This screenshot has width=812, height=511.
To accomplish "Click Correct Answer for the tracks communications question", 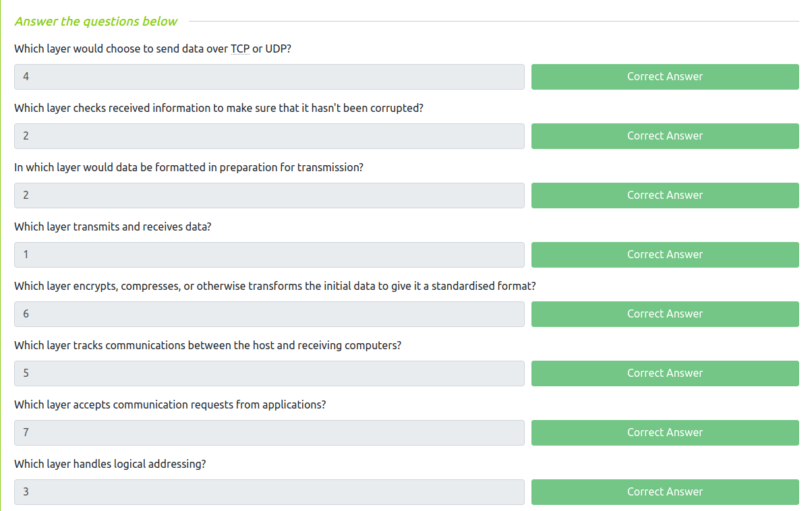I will (x=665, y=373).
